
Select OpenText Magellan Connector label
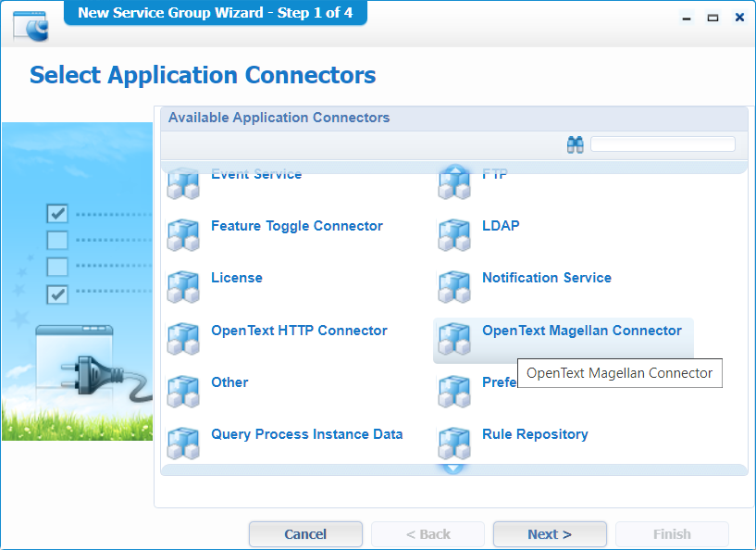point(581,331)
